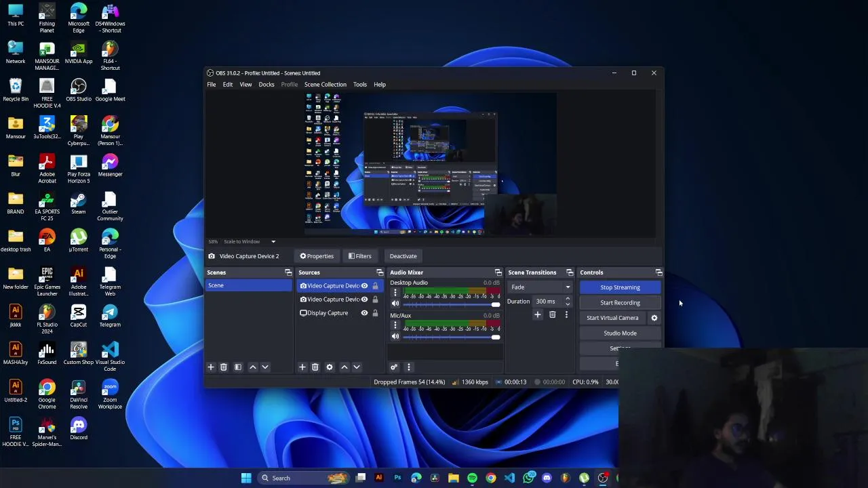The width and height of the screenshot is (868, 488).
Task: Undock the Scenes panel
Action: pyautogui.click(x=288, y=272)
